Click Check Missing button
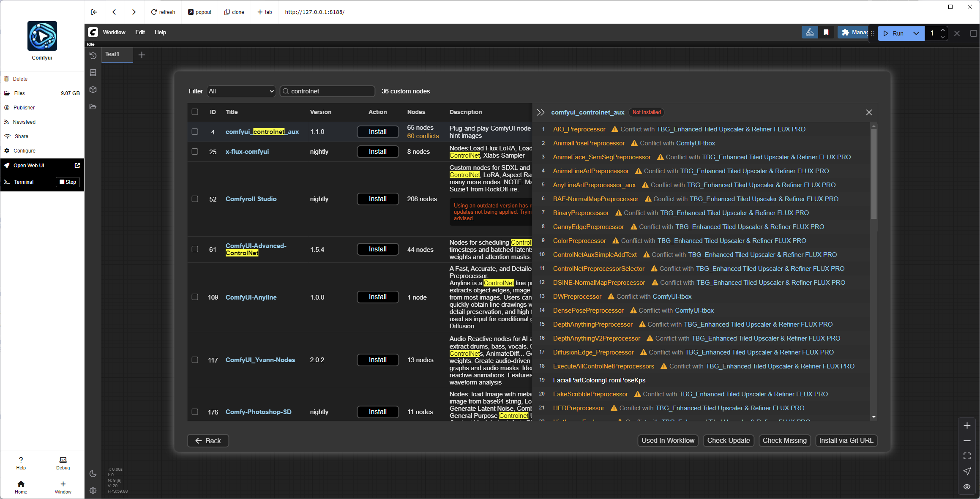980x499 pixels. [x=785, y=441]
